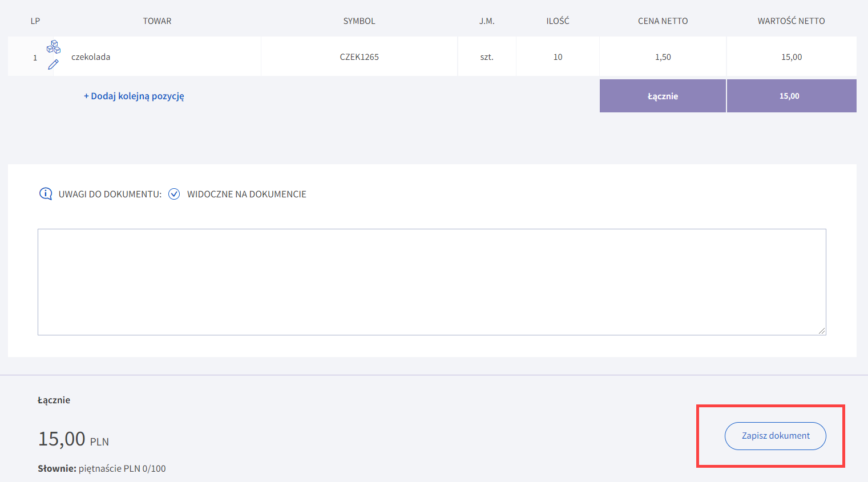The width and height of the screenshot is (868, 482).
Task: Click the CZEK1265 symbol cell
Action: [359, 57]
